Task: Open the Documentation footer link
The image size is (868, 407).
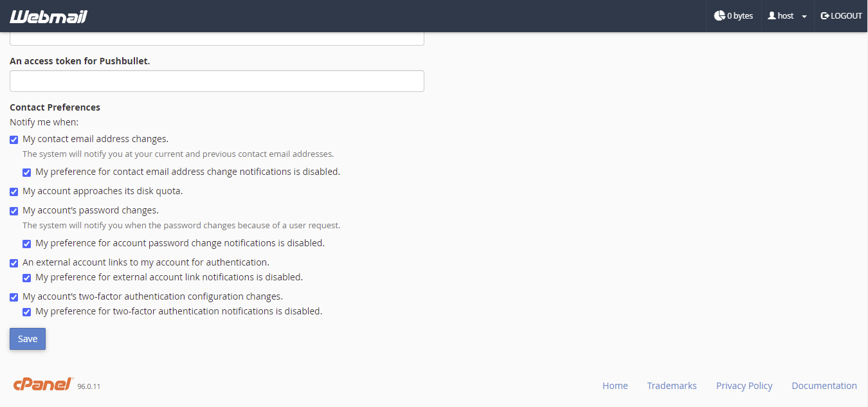Action: pyautogui.click(x=824, y=386)
